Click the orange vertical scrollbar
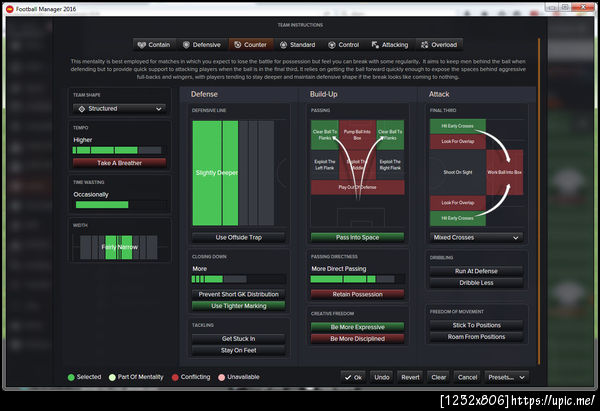Viewport: 600px width, 411px height. coord(539,201)
